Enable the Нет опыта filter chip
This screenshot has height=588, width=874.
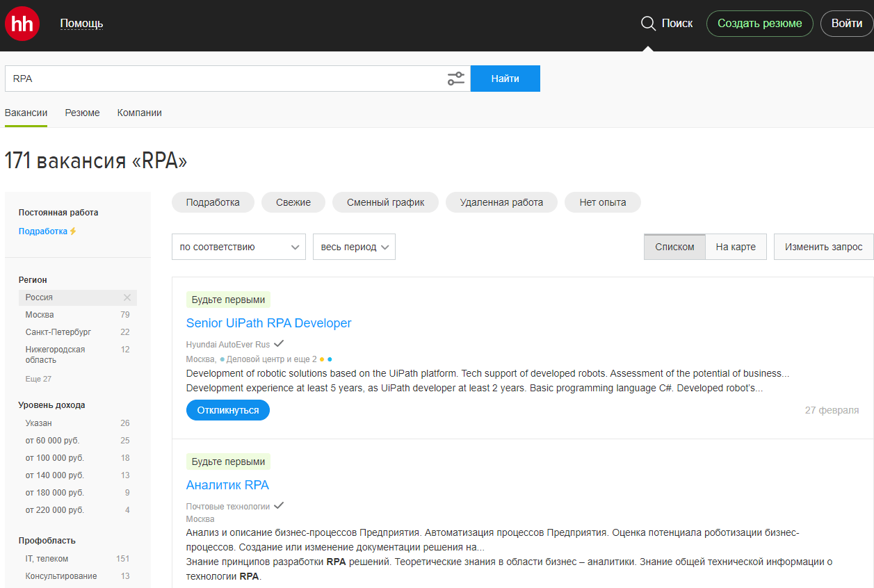(602, 202)
